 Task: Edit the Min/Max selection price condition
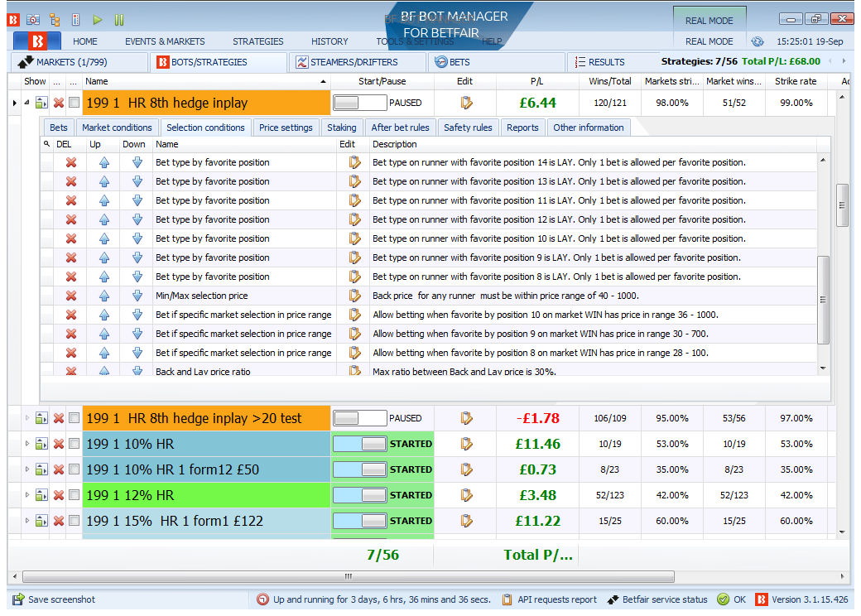pyautogui.click(x=354, y=296)
